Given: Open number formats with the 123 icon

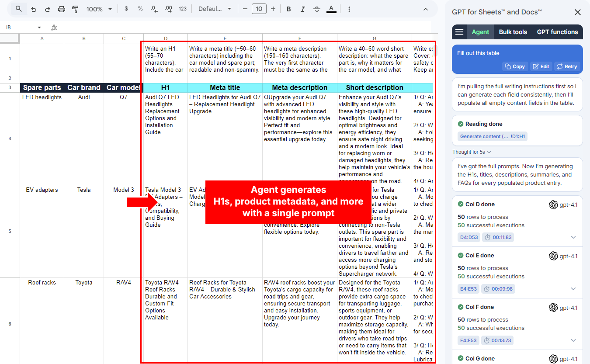Looking at the screenshot, I should pos(184,8).
